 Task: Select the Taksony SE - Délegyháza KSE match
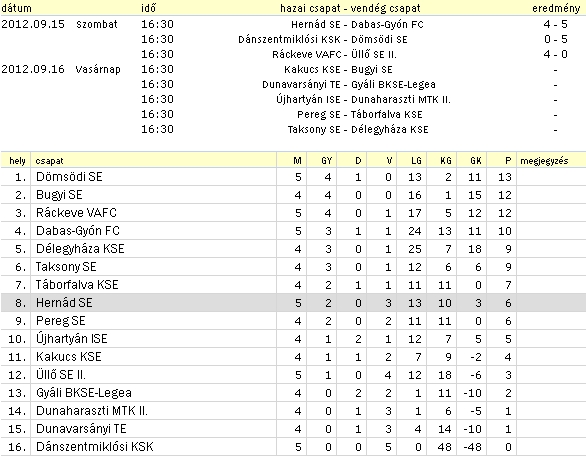tap(358, 129)
